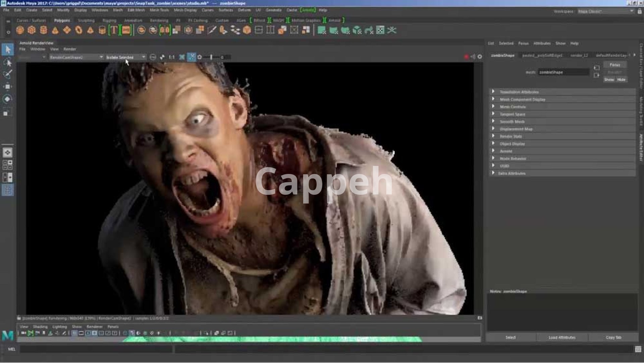Expand the Displacement Map section
The width and height of the screenshot is (644, 363).
(516, 129)
